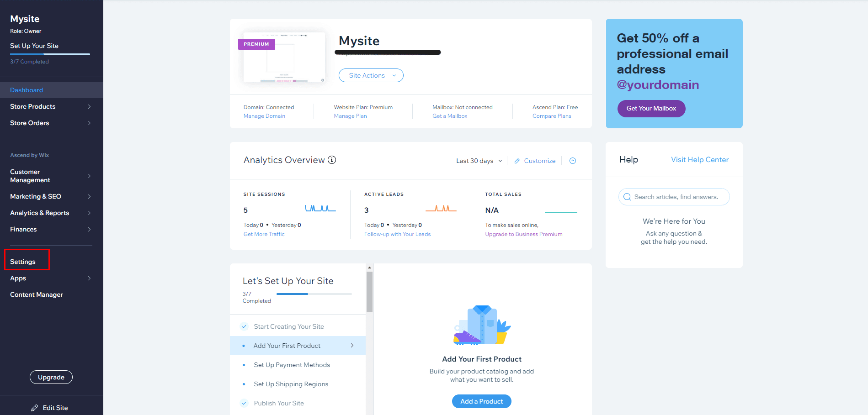This screenshot has height=415, width=868.
Task: Open Finances menu item
Action: pyautogui.click(x=52, y=229)
